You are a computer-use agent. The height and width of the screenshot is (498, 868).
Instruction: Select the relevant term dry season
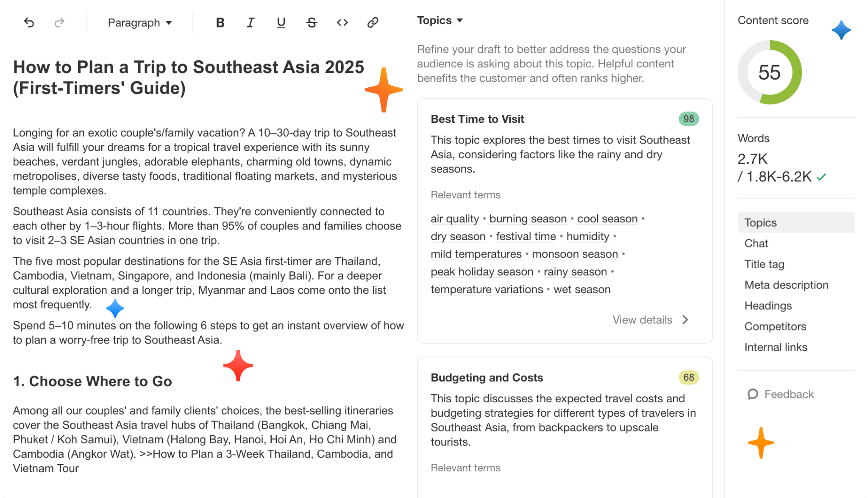(458, 236)
